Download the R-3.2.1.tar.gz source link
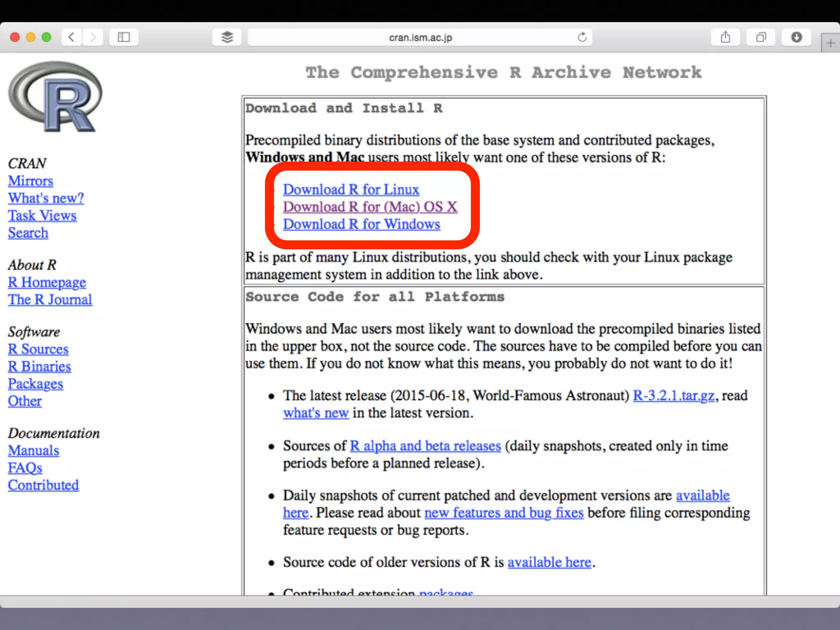 673,396
